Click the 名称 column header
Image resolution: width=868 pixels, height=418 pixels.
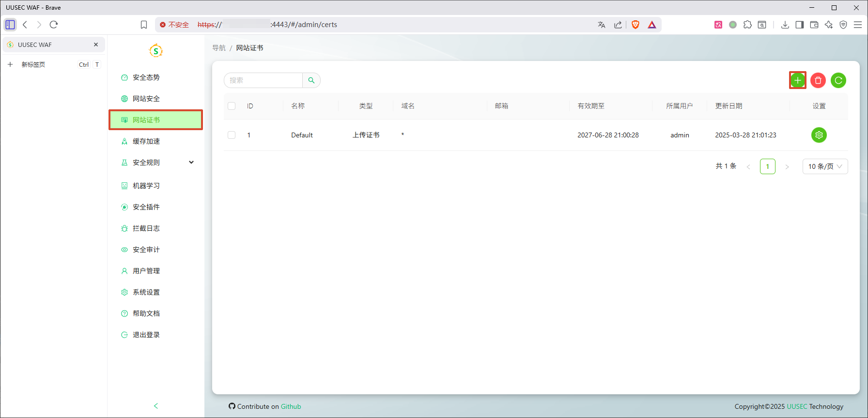(298, 106)
